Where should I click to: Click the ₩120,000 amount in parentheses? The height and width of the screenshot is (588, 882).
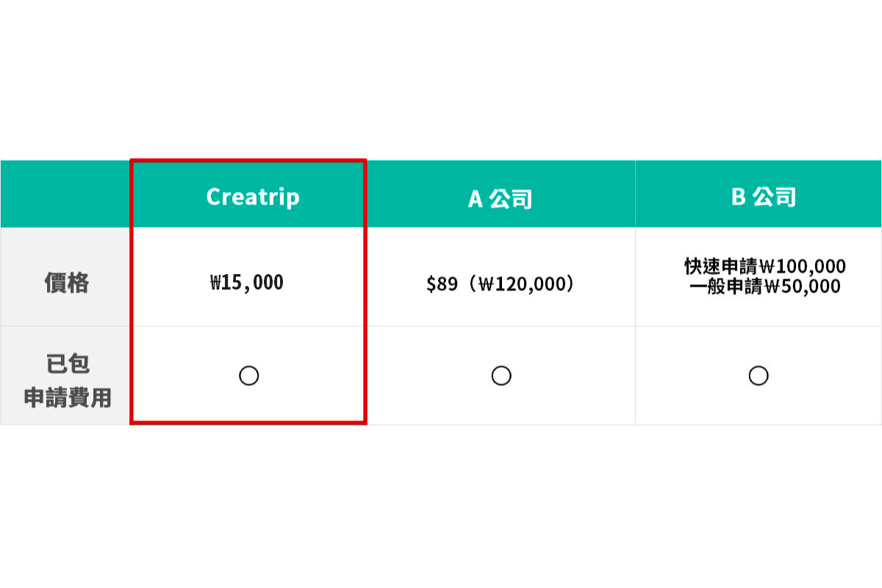click(x=526, y=284)
